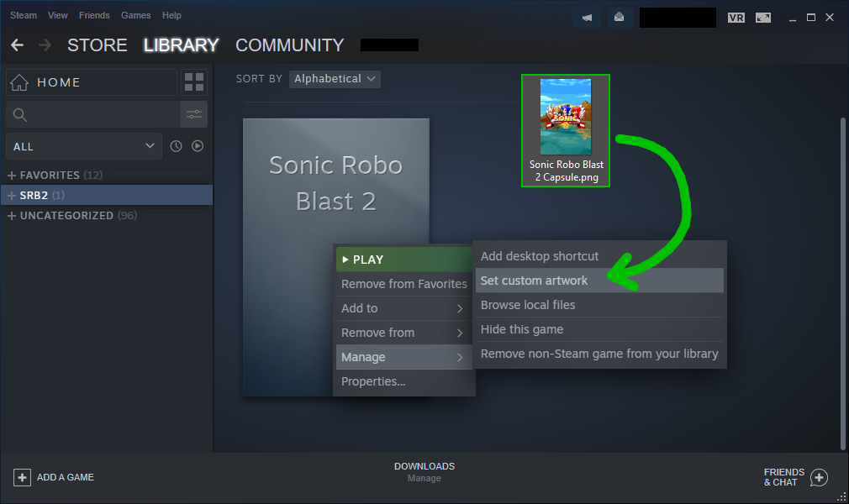849x504 pixels.
Task: Click FRIENDS & CHAT label
Action: pyautogui.click(x=784, y=477)
